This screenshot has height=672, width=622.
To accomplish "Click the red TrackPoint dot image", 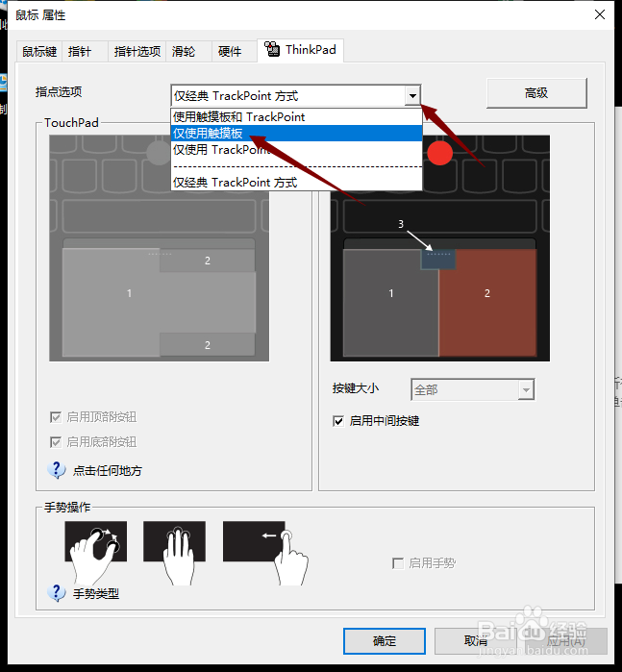I will tap(439, 153).
